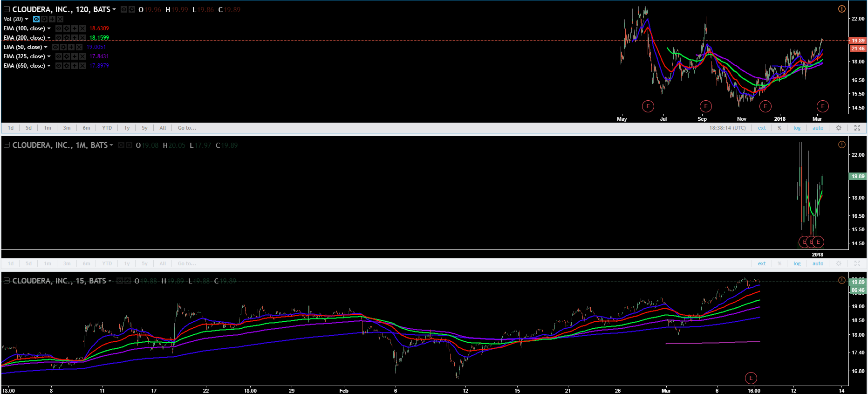Toggle auto scale on the middle 1M chart
868x394 pixels.
click(818, 263)
